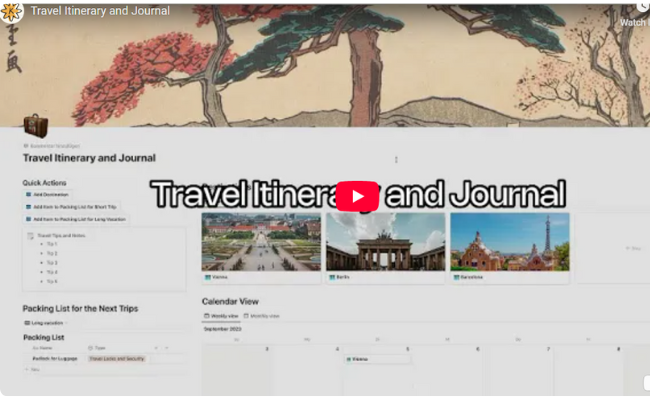Play the Travel Itinerary and Journal video
The image size is (650, 400).
[357, 196]
